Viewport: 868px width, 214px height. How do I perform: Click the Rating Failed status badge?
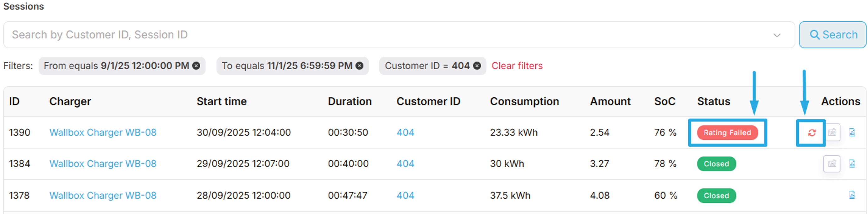coord(727,133)
